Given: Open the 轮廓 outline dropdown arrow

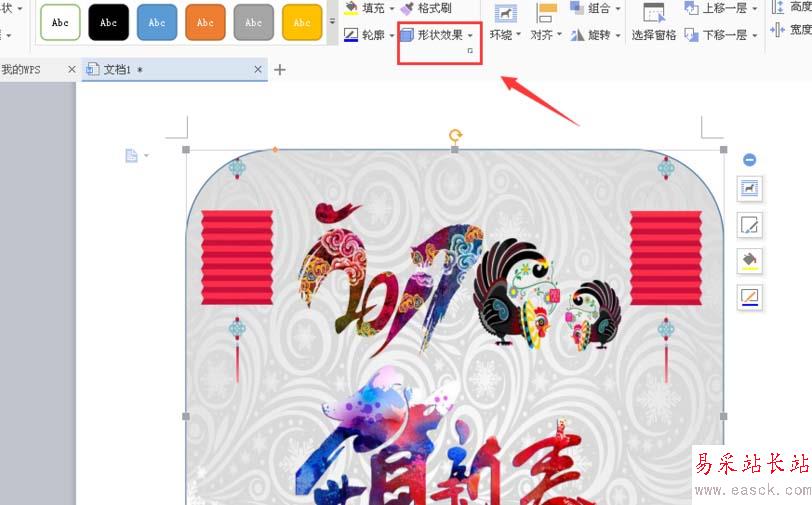Looking at the screenshot, I should (392, 36).
